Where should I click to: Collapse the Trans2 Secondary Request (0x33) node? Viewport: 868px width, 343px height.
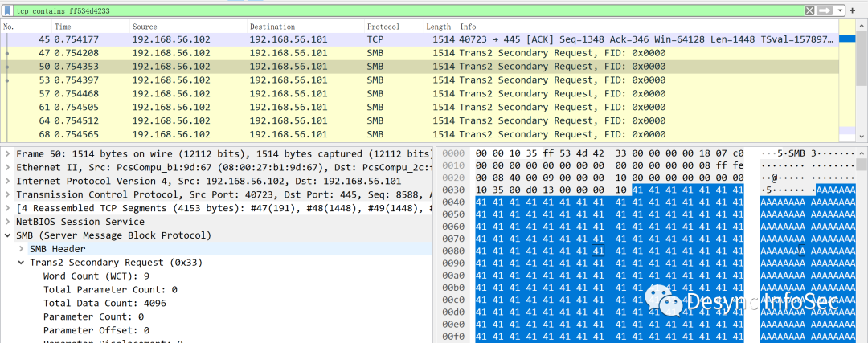click(x=21, y=262)
